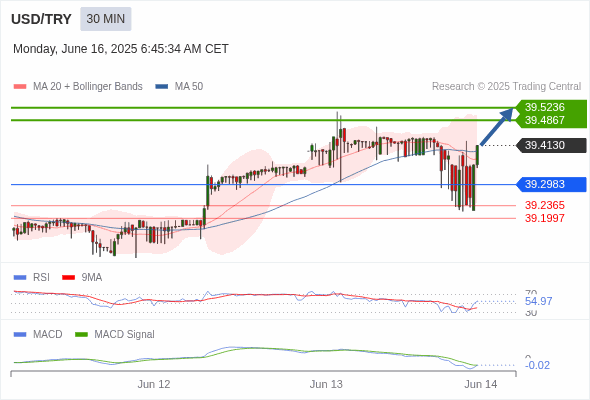
Task: Select the 39.4867 resistance price tag
Action: tap(544, 120)
